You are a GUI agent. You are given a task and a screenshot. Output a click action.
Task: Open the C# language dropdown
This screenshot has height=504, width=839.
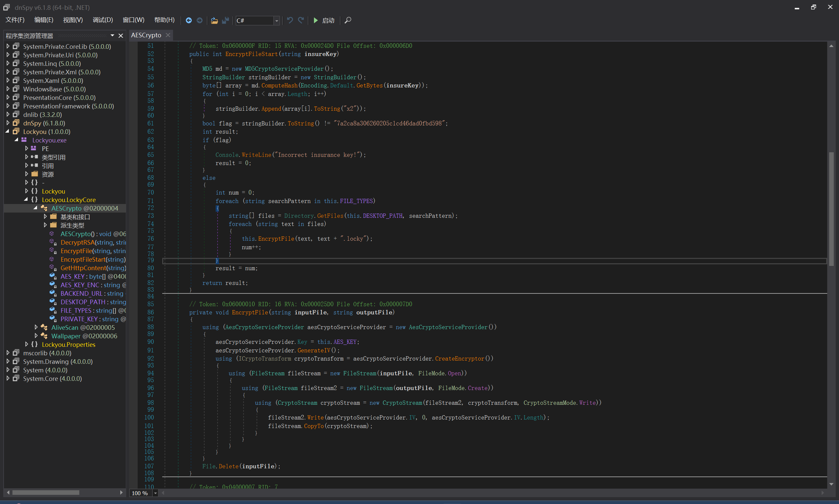(277, 21)
